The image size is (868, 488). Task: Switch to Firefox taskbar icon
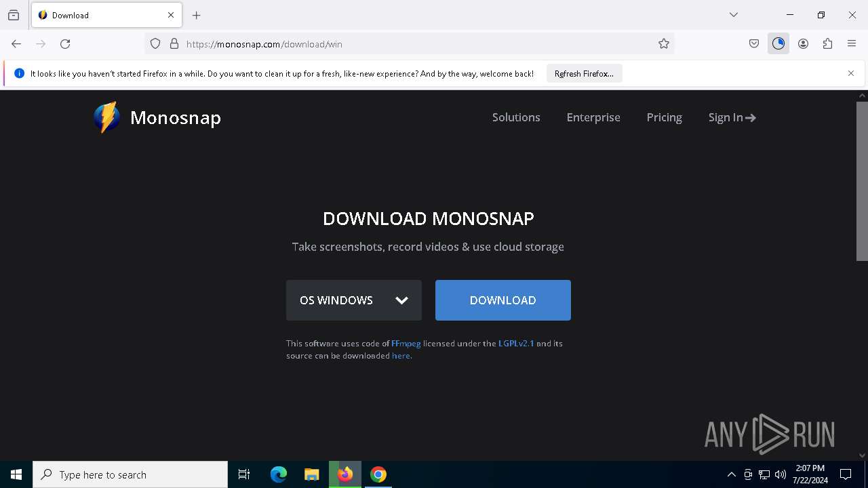[345, 474]
